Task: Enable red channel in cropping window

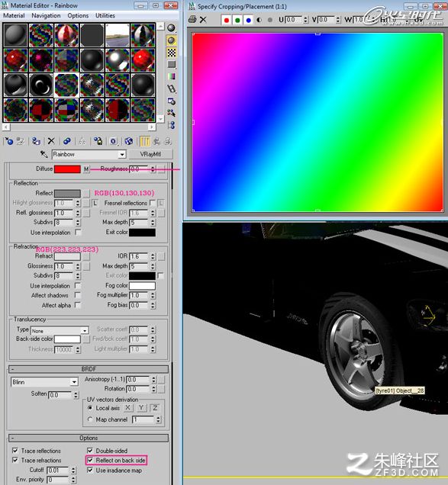Action: (227, 20)
